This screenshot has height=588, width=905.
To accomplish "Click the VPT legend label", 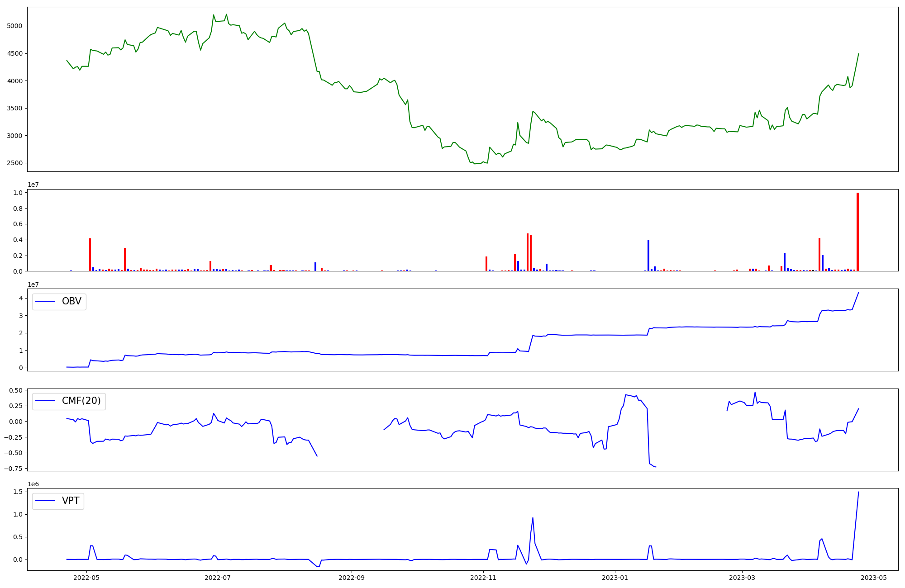I will (x=71, y=501).
